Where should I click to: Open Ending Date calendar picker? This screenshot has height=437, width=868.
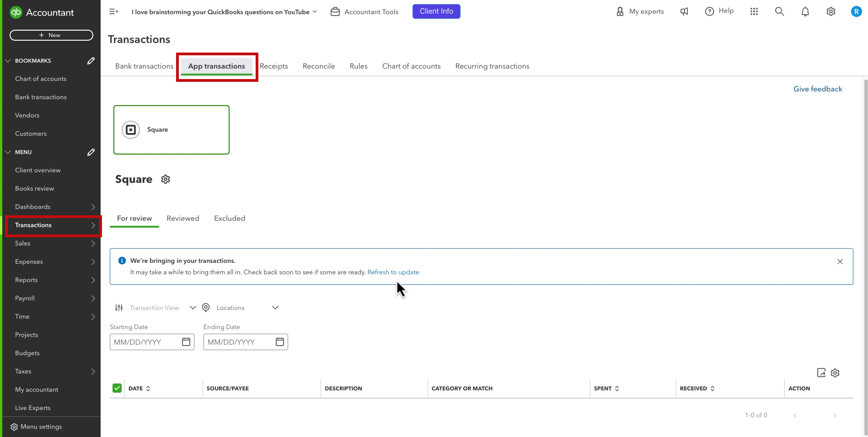tap(280, 342)
